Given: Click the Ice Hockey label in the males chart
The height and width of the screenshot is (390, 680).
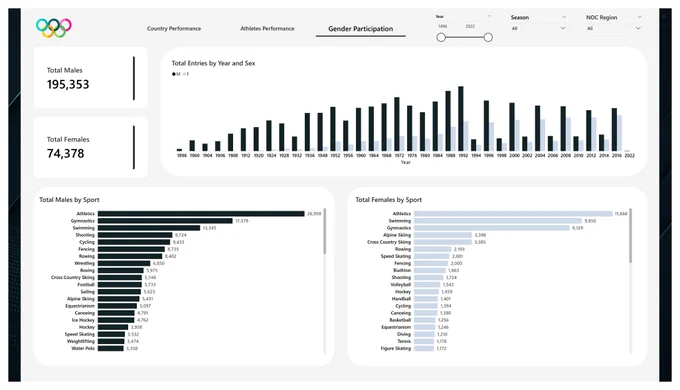Looking at the screenshot, I should click(x=83, y=320).
